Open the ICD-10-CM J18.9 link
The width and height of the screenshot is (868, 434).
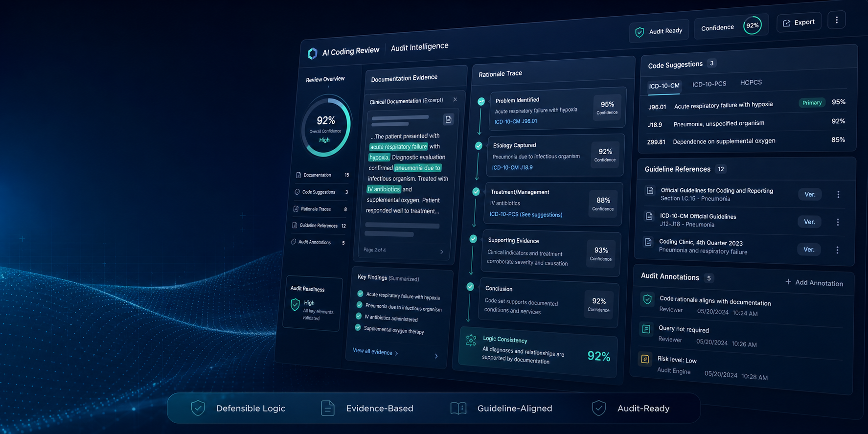[x=512, y=167]
